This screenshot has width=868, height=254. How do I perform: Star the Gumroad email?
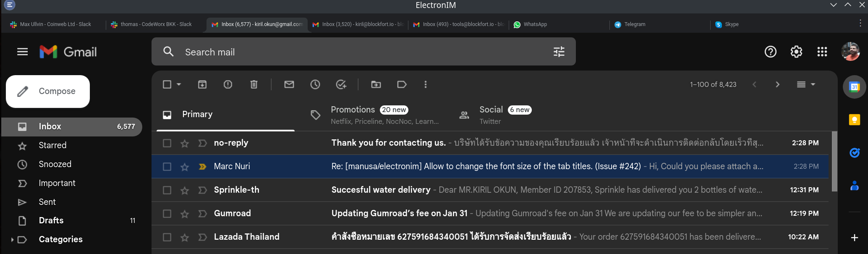point(185,213)
